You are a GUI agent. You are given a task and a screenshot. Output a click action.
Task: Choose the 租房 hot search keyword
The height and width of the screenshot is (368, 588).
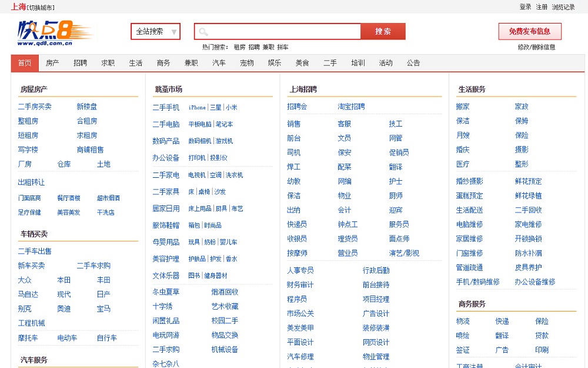click(239, 47)
